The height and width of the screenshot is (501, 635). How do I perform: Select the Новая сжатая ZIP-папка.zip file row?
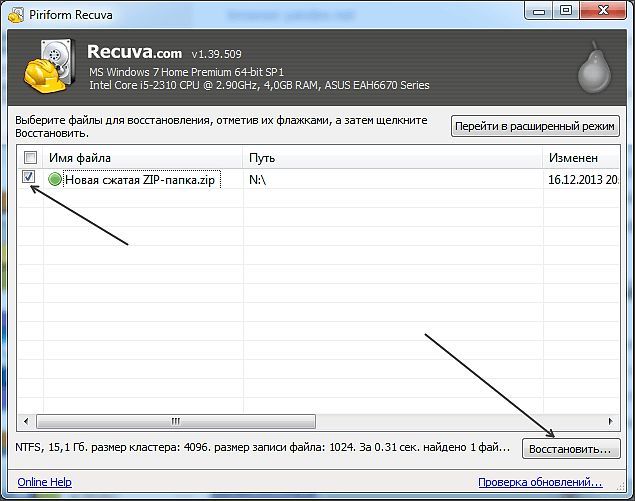click(x=318, y=179)
